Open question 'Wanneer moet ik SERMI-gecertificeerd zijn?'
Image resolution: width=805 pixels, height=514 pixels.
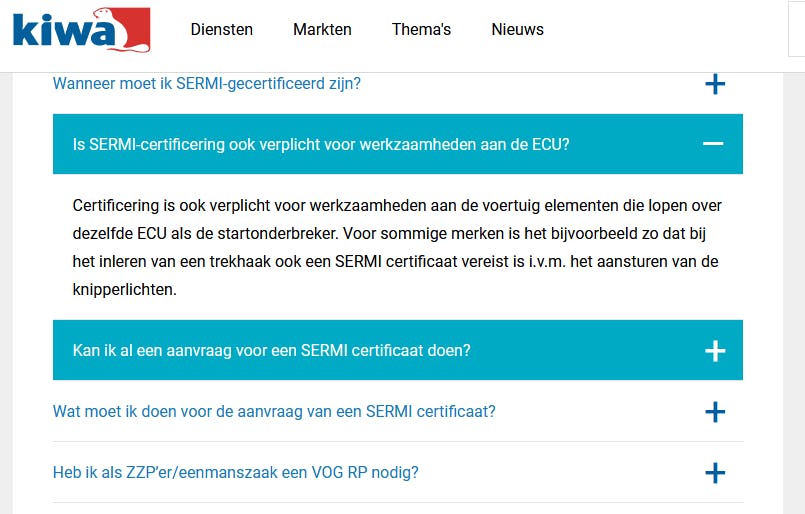(x=207, y=84)
